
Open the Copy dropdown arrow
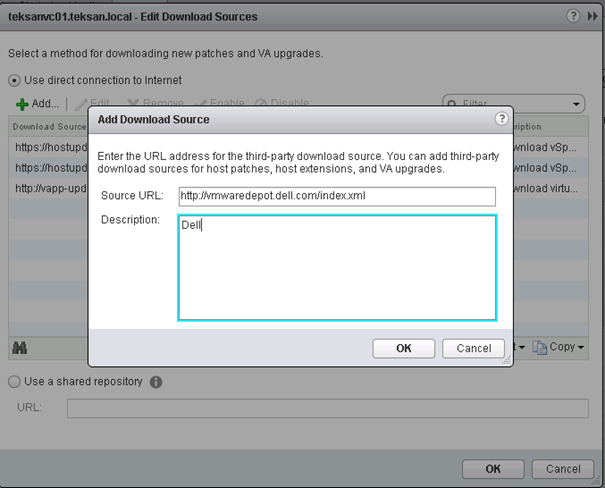point(581,347)
